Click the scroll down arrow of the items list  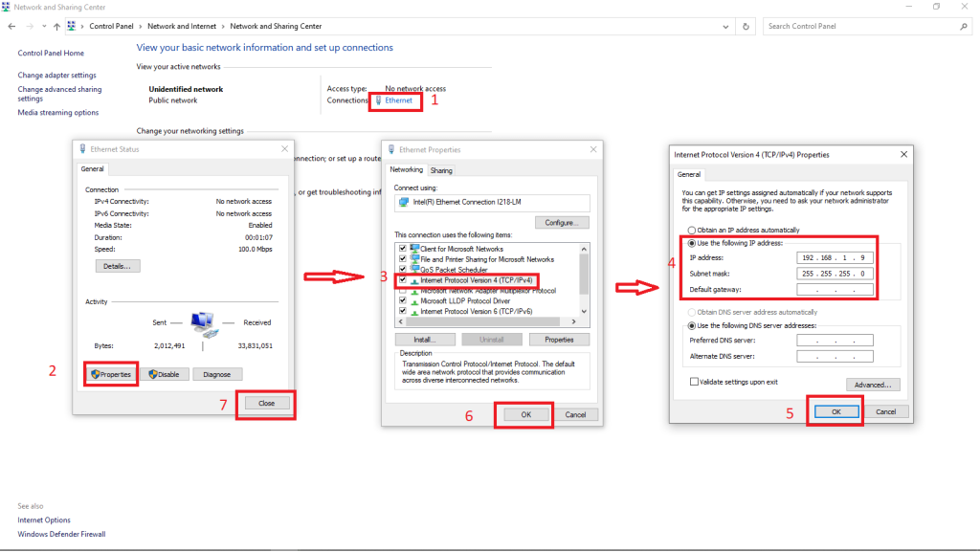(x=584, y=311)
